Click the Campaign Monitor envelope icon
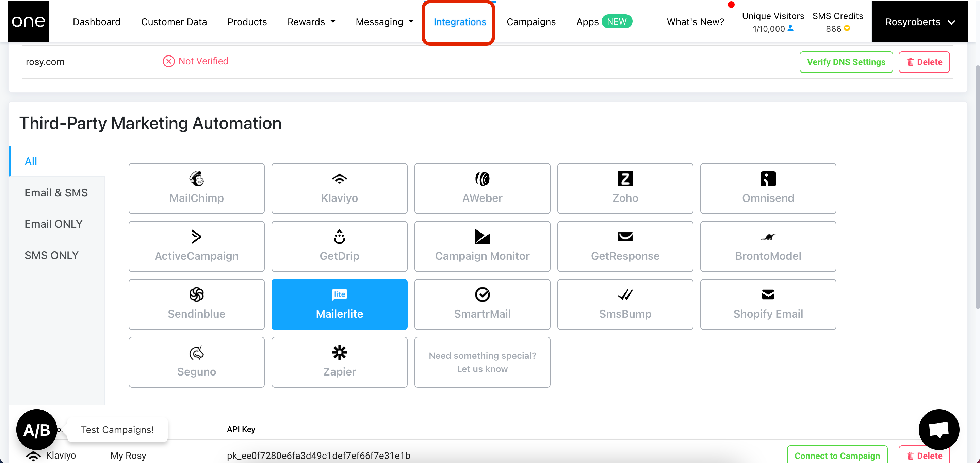Viewport: 980px width, 463px height. click(482, 237)
